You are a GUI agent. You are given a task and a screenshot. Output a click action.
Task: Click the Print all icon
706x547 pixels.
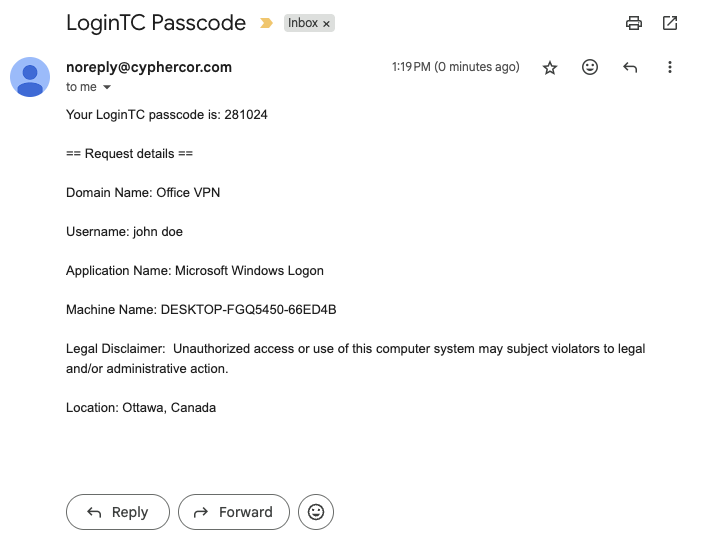(633, 23)
